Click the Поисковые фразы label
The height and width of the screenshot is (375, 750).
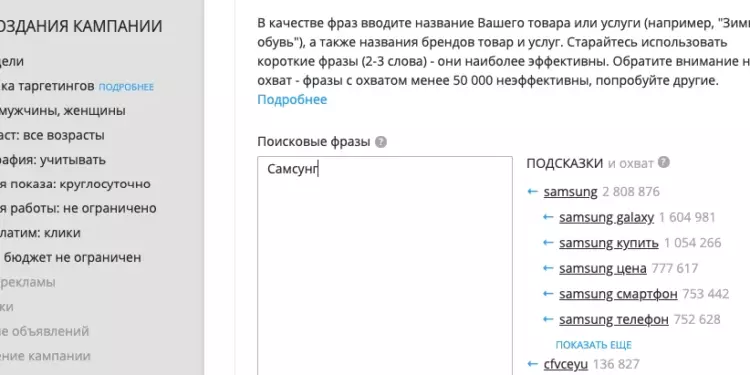coord(314,142)
